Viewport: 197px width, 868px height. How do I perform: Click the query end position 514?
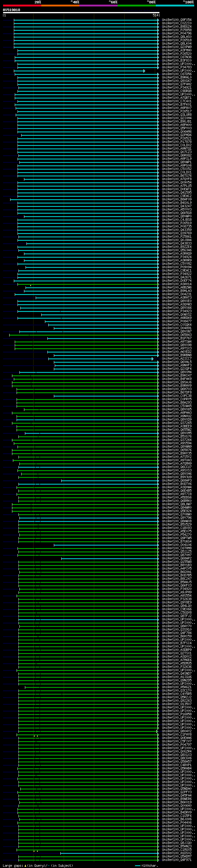[155, 15]
